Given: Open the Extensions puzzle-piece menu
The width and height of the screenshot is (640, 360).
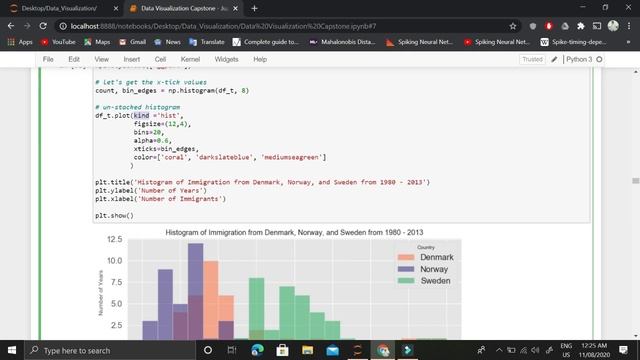Looking at the screenshot, I should (581, 26).
